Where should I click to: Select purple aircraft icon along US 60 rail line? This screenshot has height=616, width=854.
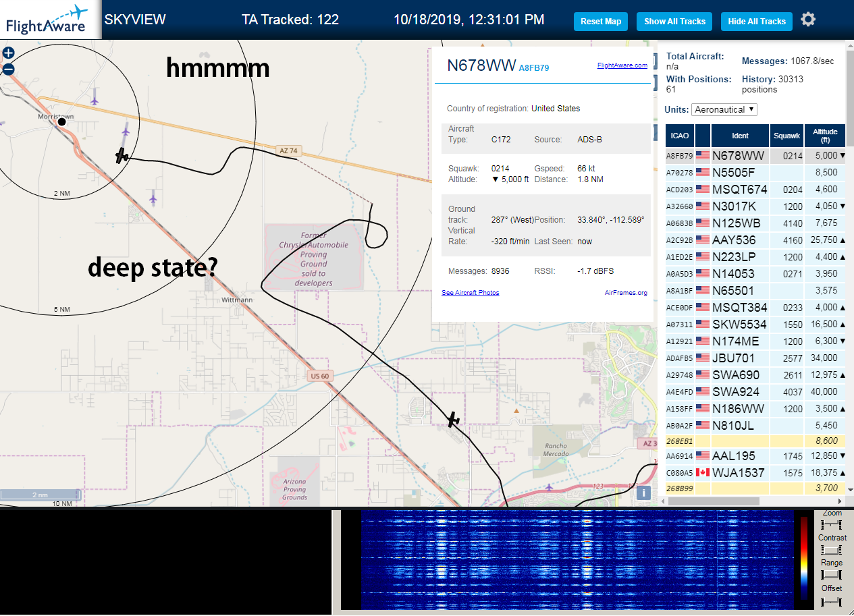point(153,198)
